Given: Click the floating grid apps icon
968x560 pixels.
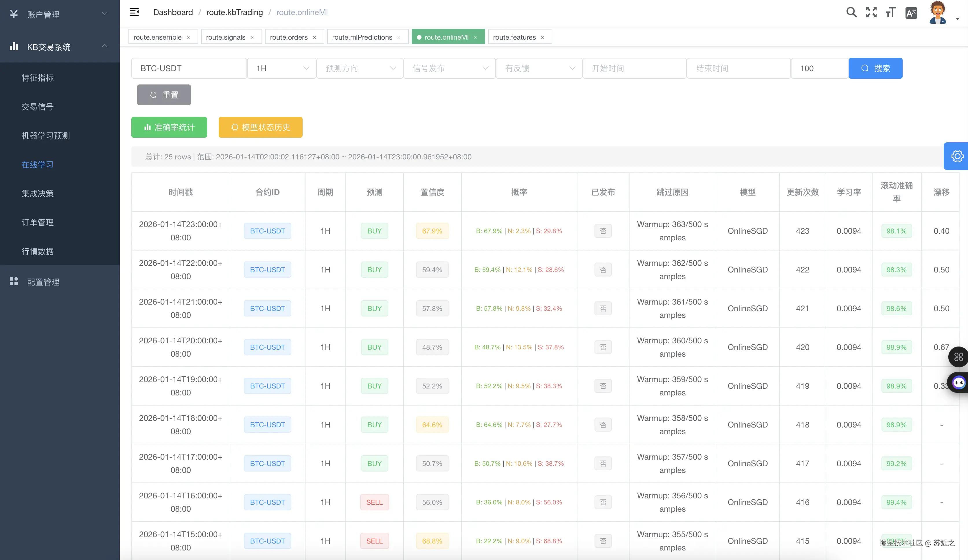Looking at the screenshot, I should (x=958, y=357).
